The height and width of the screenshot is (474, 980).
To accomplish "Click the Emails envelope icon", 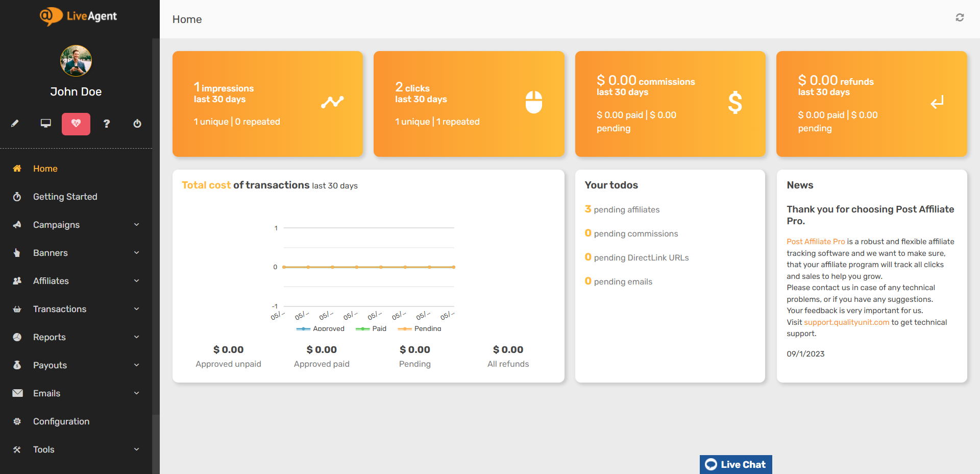I will pos(17,393).
